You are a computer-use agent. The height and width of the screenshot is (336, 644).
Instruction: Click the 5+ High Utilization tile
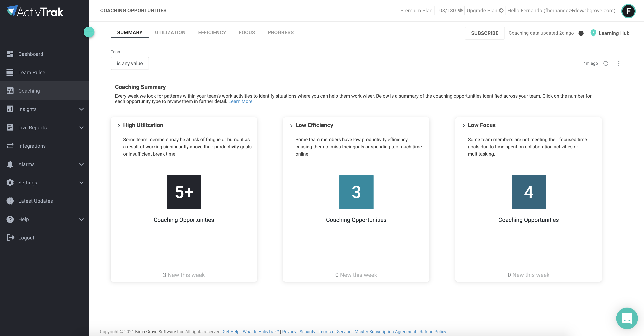point(184,192)
